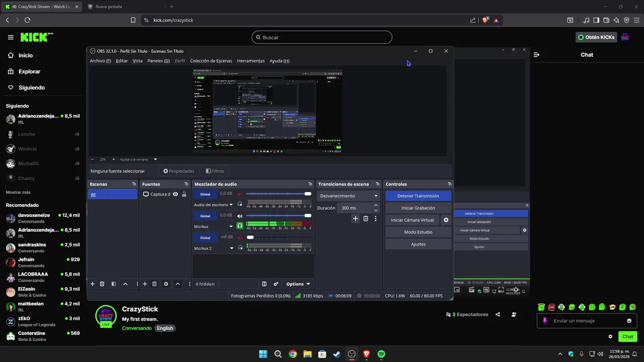This screenshot has width=644, height=362.
Task: Open Brave Leo AI sparkle icon
Action: pyautogui.click(x=616, y=20)
